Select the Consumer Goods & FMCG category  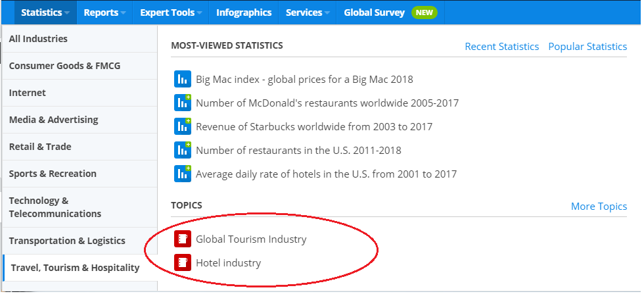(x=64, y=66)
